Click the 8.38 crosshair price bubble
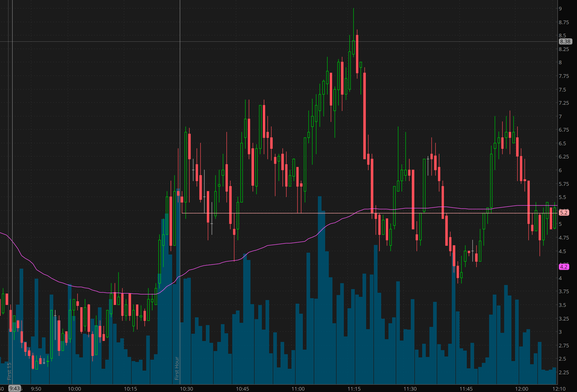Screen dimensions: 577x392 [565, 41]
